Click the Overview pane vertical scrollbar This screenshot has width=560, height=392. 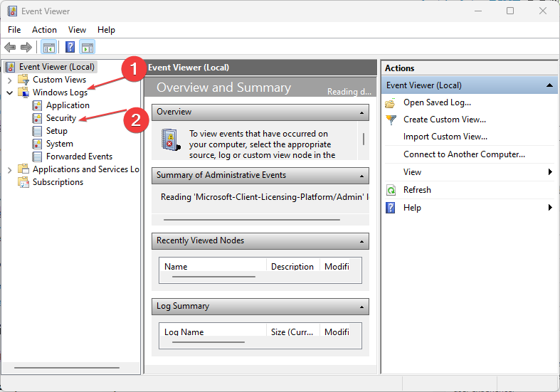coord(364,139)
